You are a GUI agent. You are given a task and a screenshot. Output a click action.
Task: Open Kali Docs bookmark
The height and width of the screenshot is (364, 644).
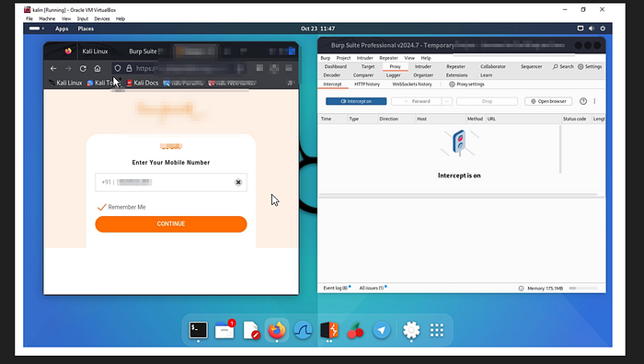142,83
